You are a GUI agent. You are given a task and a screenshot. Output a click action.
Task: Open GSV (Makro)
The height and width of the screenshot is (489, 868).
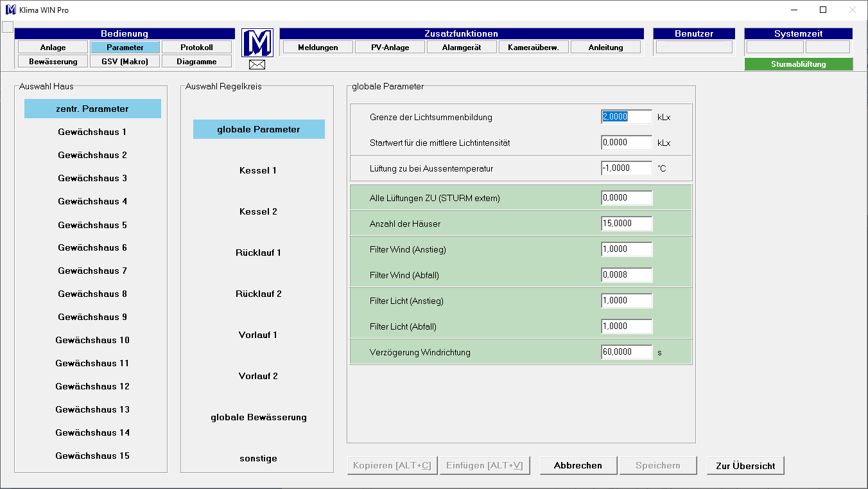coord(125,60)
